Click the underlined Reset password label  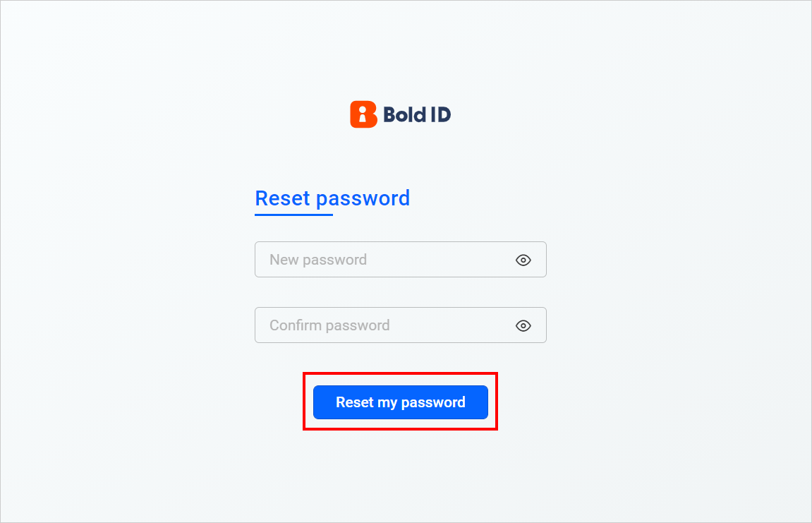[x=332, y=198]
